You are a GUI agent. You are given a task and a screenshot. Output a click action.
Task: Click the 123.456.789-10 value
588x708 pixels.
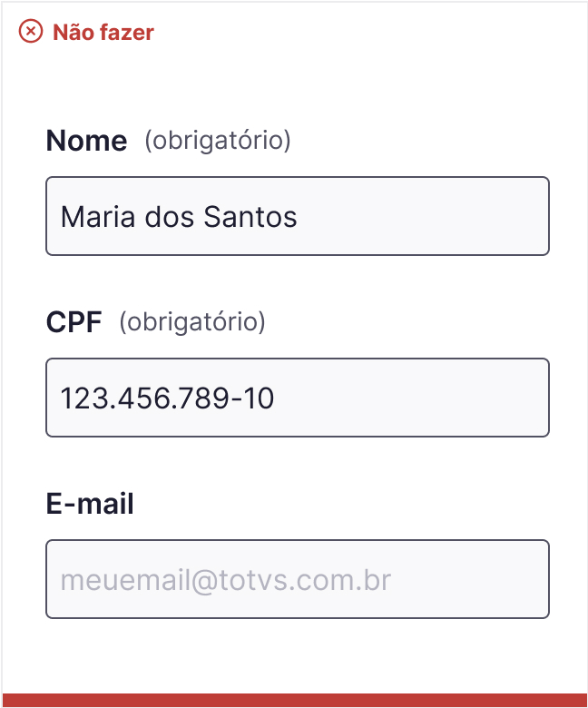167,398
